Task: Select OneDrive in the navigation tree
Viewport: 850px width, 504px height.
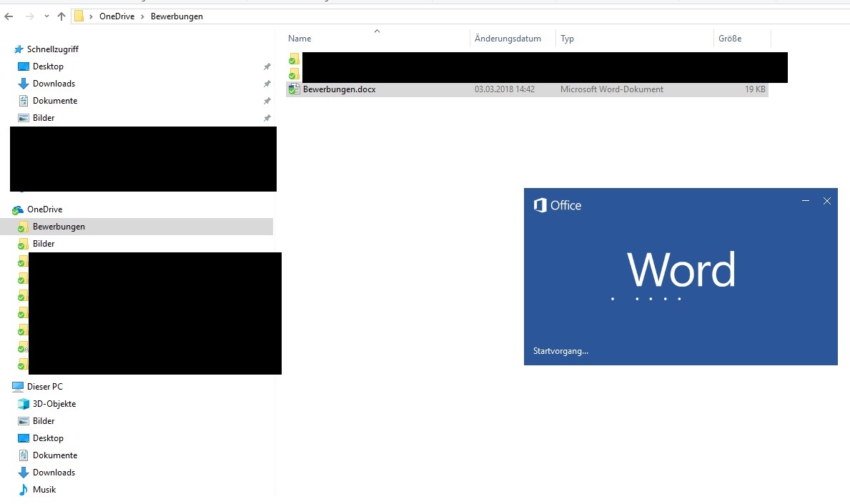Action: [x=44, y=209]
